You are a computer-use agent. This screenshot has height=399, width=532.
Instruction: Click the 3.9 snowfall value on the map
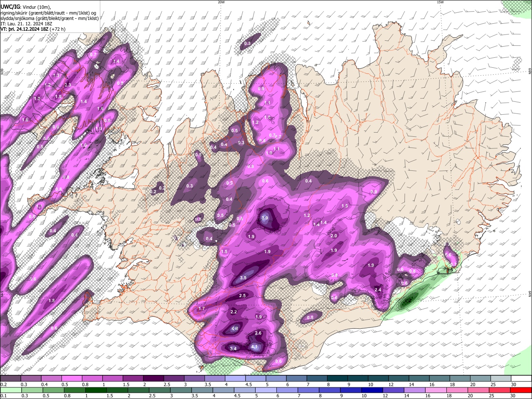pyautogui.click(x=265, y=218)
